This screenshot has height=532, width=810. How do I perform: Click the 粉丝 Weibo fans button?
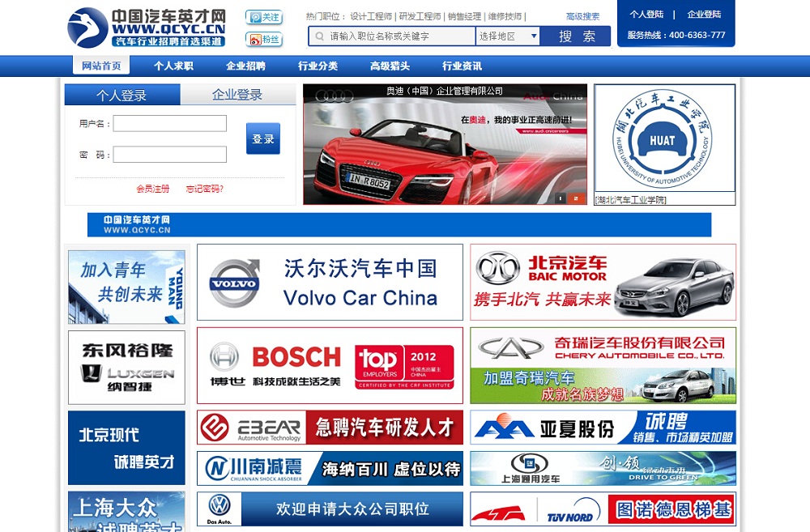point(264,39)
